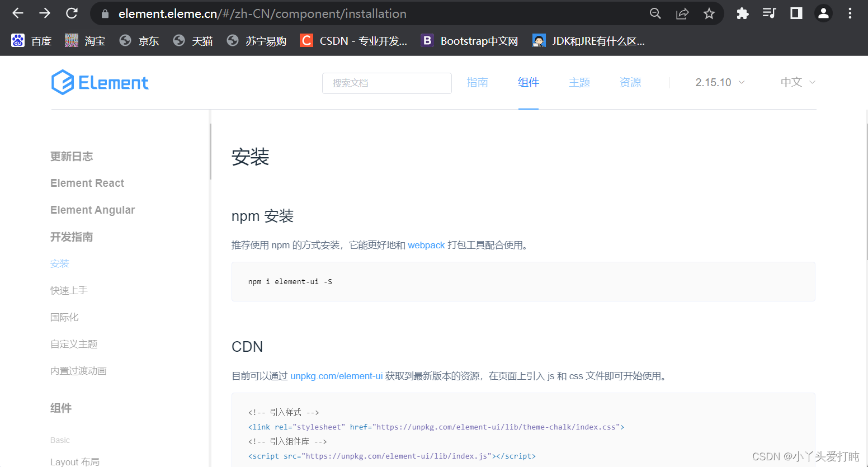Click the CDN section heading
868x467 pixels.
[247, 347]
